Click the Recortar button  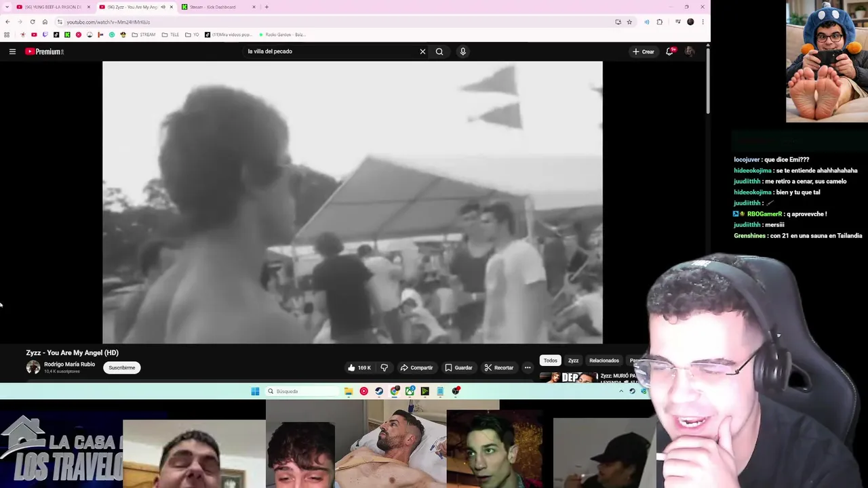point(499,368)
